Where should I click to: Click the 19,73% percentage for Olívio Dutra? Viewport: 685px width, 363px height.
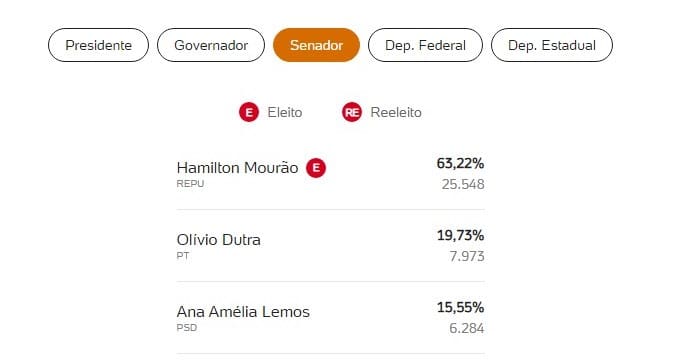460,236
